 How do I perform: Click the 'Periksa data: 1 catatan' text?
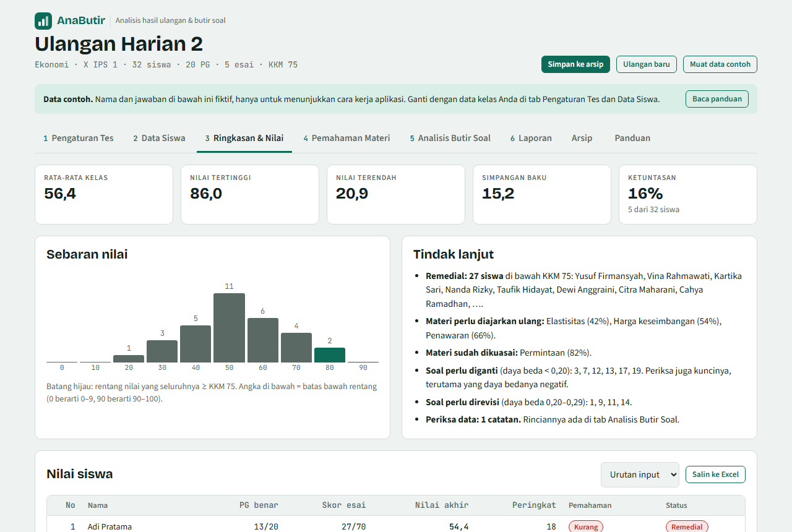[x=473, y=419]
